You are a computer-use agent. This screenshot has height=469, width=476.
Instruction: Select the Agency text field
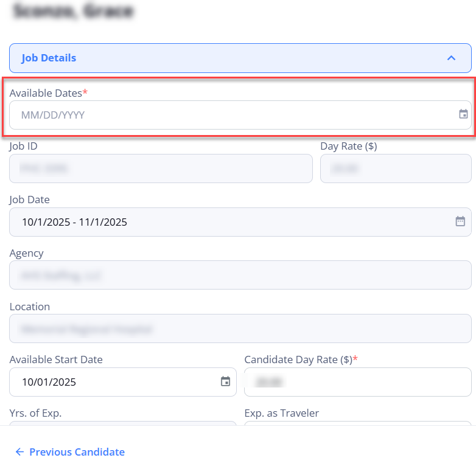[x=240, y=276]
